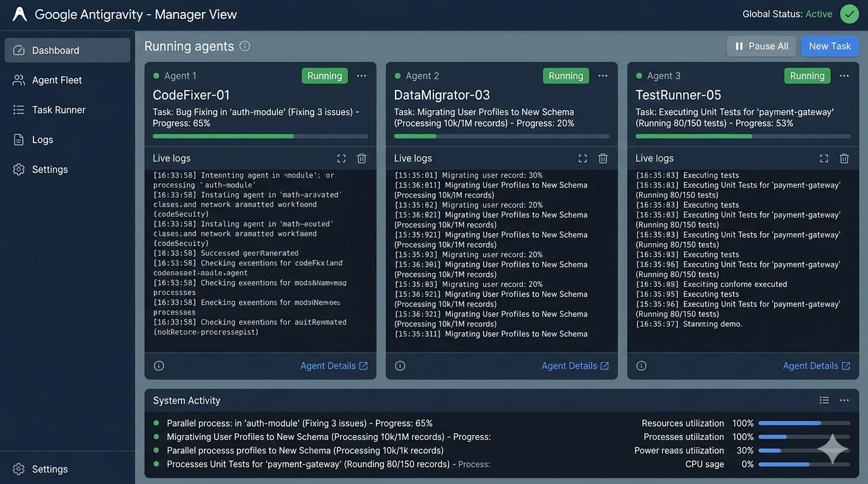Screen dimensions: 868x484
Task: Clear Agent 3 live logs with trash icon
Action: (844, 158)
